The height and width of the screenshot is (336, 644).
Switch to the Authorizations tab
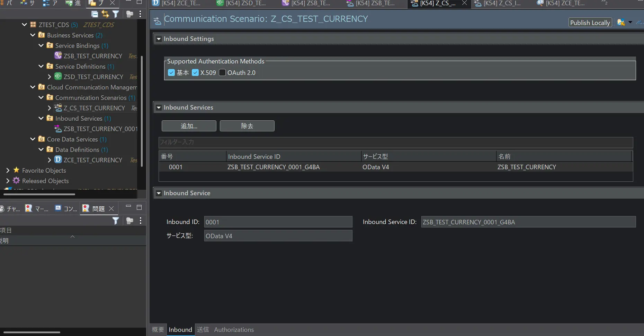click(234, 329)
